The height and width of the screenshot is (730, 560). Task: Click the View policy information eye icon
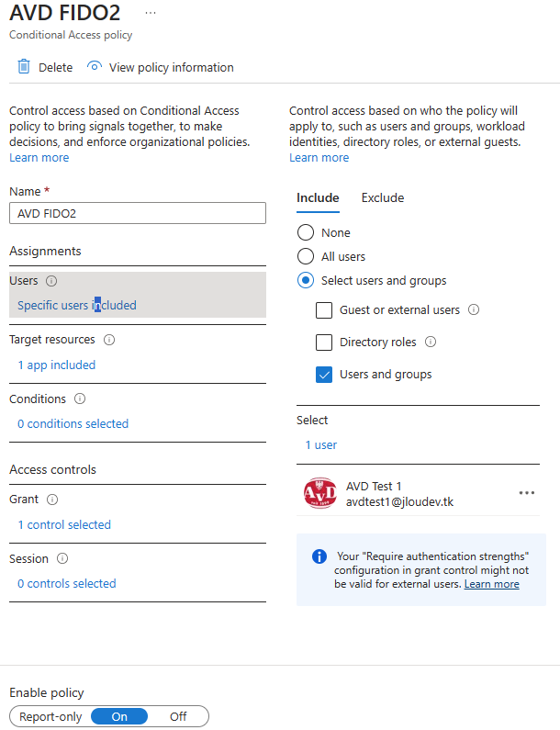[x=94, y=67]
